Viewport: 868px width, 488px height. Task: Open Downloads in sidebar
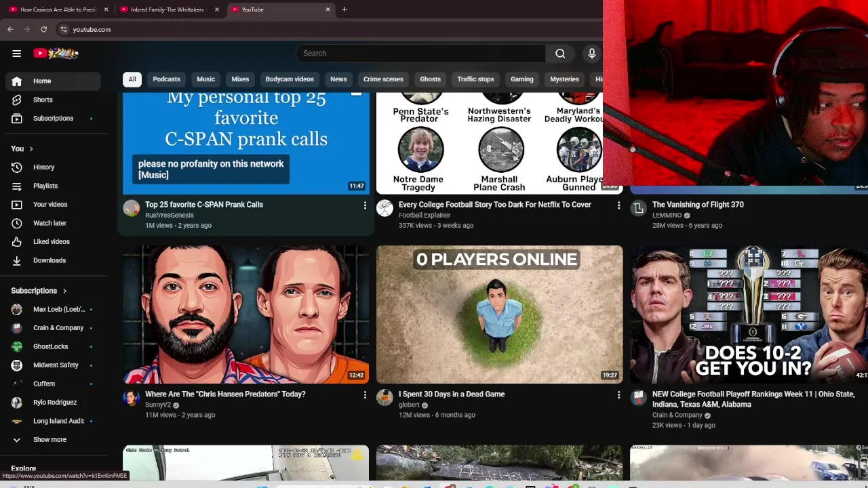pos(53,260)
